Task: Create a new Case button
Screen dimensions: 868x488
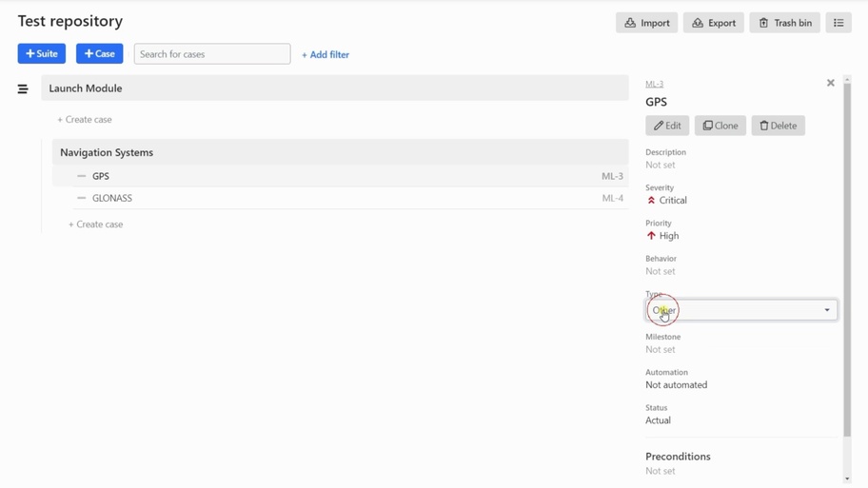Action: pos(100,53)
